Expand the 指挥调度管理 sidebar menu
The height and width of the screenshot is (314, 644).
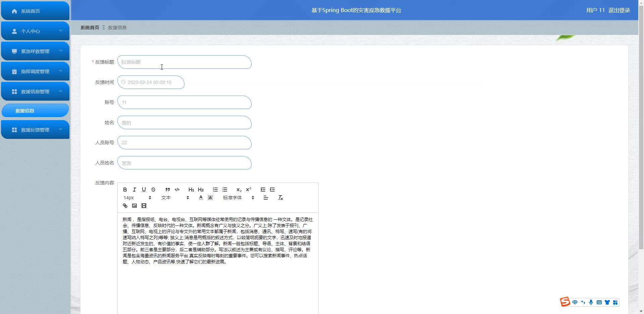pyautogui.click(x=35, y=71)
